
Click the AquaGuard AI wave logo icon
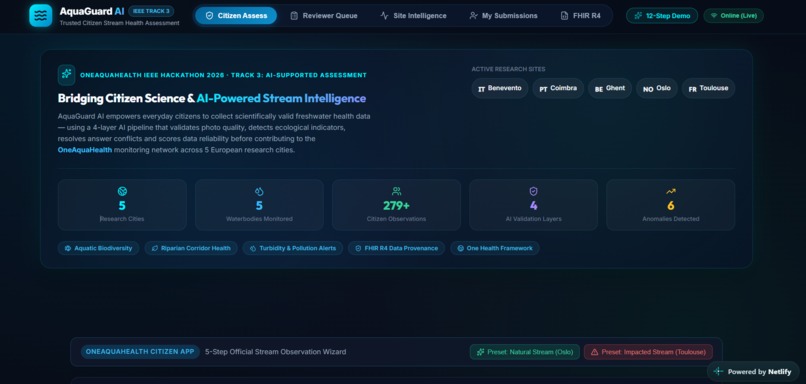[x=41, y=15]
